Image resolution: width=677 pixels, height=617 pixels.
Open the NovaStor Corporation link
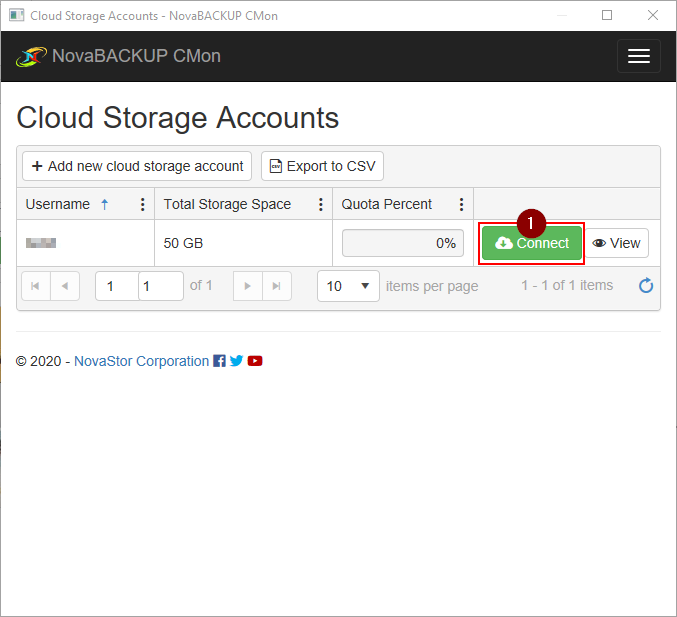click(142, 361)
